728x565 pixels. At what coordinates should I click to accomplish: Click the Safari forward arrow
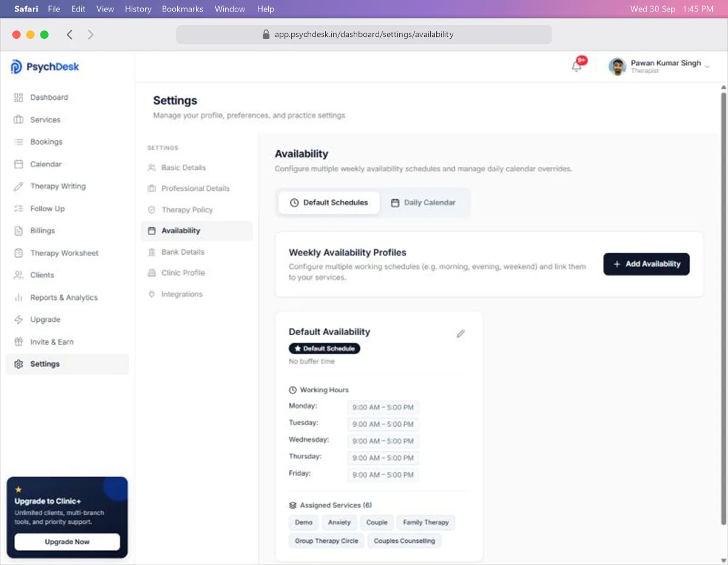[x=90, y=35]
